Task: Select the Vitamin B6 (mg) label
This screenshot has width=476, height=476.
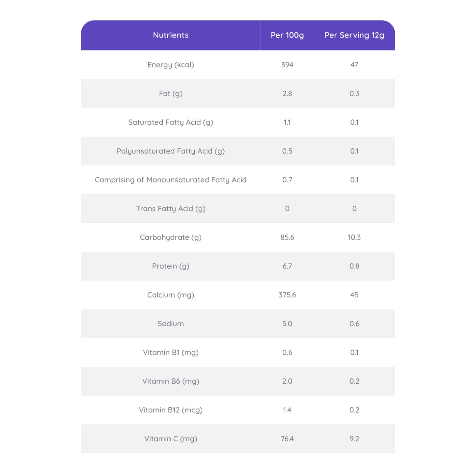Action: 171,381
